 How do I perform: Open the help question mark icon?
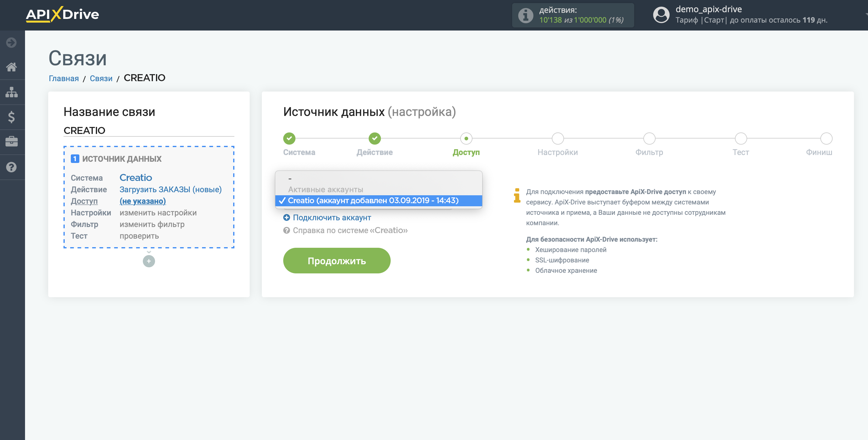point(12,167)
